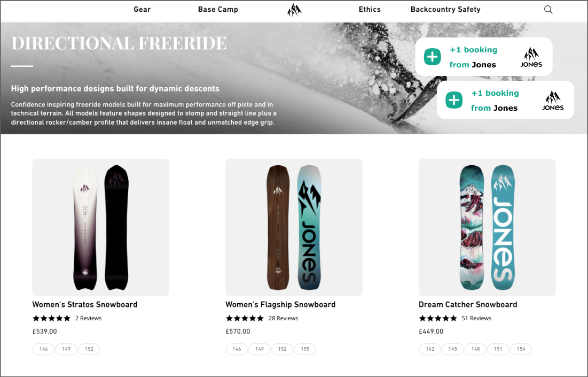The image size is (588, 377).
Task: Pick size 152 for Women's Stratos Snowboard
Action: point(89,349)
